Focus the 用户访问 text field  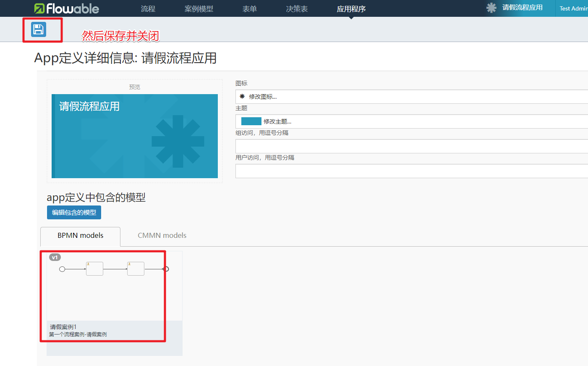[411, 171]
